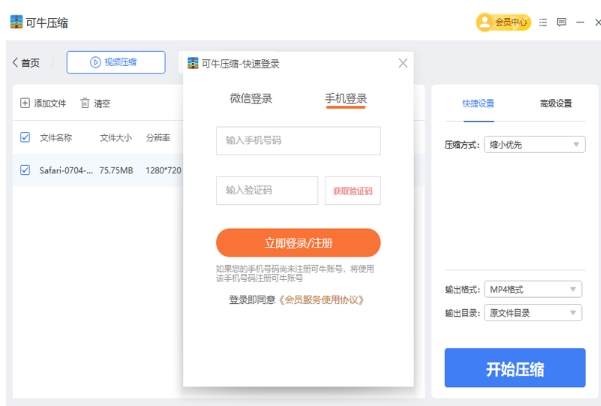
Task: Select the 快捷设置 tab
Action: pos(478,103)
